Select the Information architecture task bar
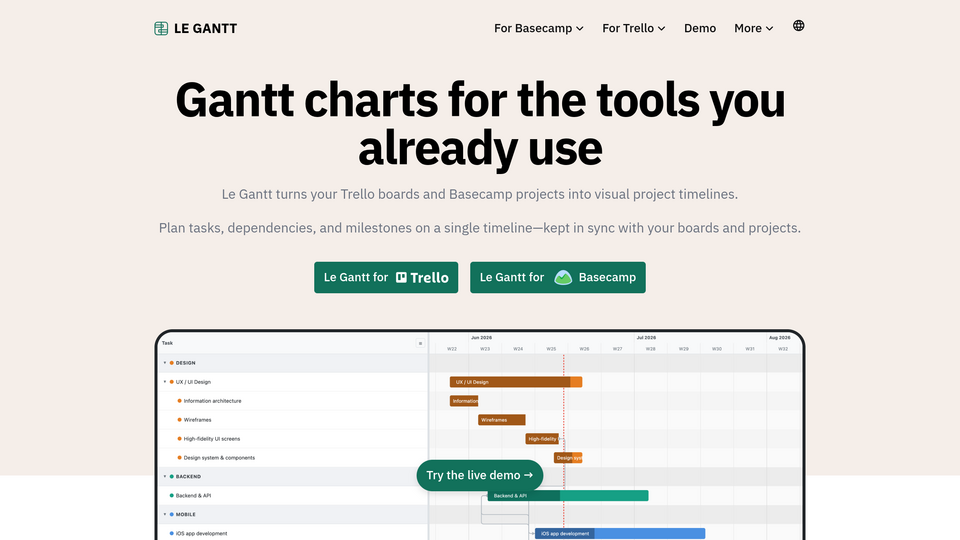 [x=464, y=401]
